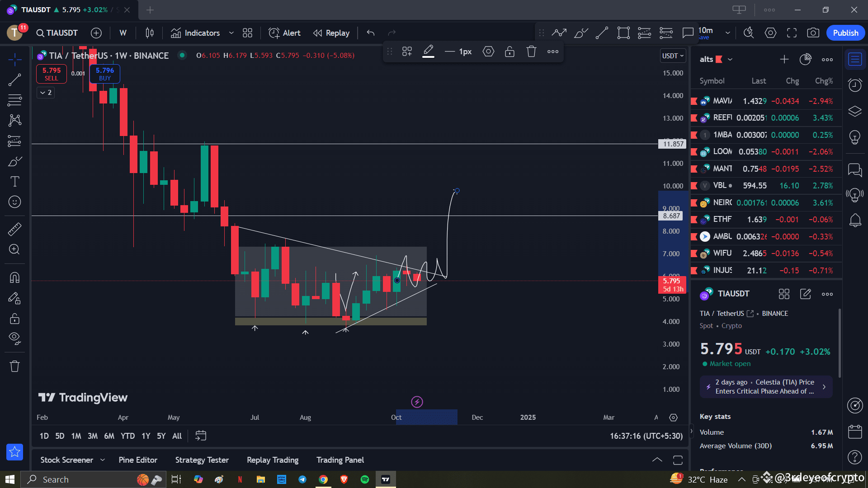The width and height of the screenshot is (868, 488).
Task: Switch to the Pine Editor tab
Action: [x=138, y=460]
